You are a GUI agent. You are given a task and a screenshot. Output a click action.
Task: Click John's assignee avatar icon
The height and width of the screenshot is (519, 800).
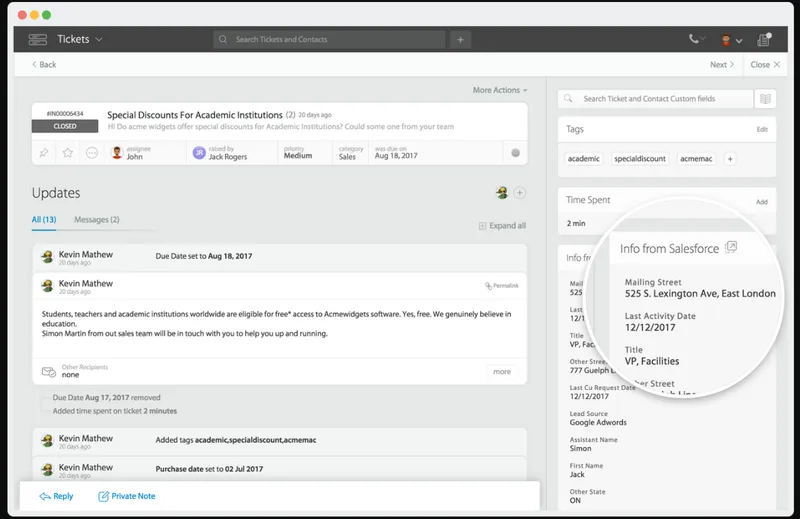pyautogui.click(x=117, y=153)
